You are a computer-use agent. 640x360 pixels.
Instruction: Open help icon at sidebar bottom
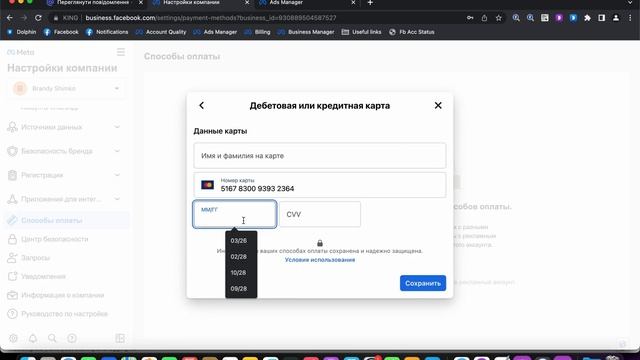tap(72, 338)
